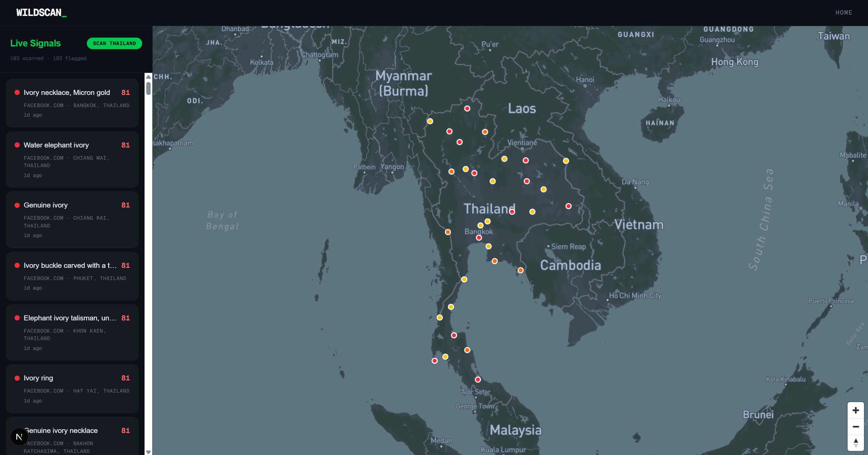Viewport: 868px width, 455px height.
Task: Click the WILDSCAN_ logo
Action: pyautogui.click(x=41, y=13)
